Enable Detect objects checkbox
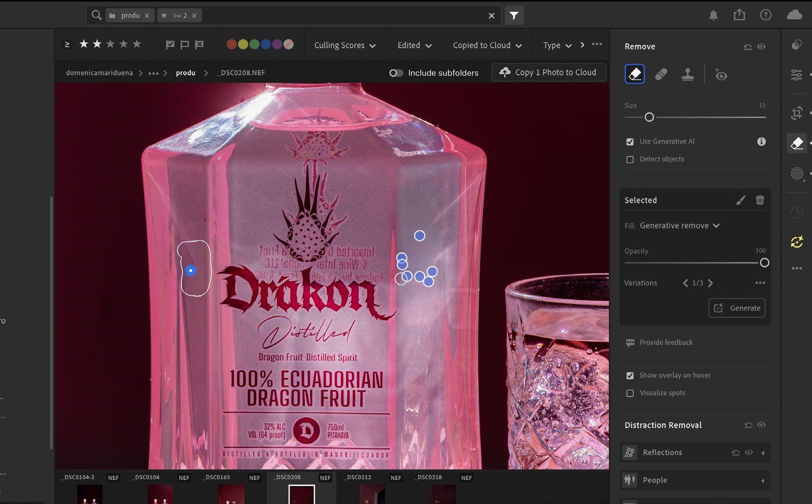 pyautogui.click(x=630, y=159)
